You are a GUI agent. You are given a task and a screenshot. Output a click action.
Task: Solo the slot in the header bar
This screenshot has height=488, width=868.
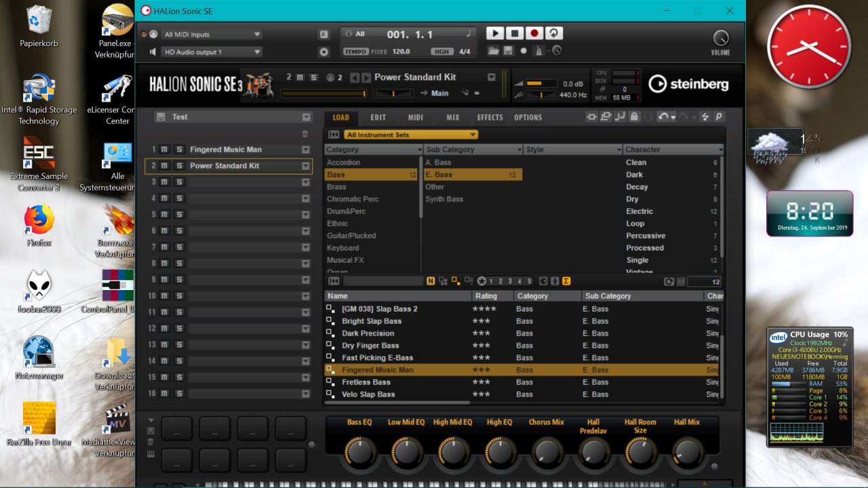pos(313,77)
